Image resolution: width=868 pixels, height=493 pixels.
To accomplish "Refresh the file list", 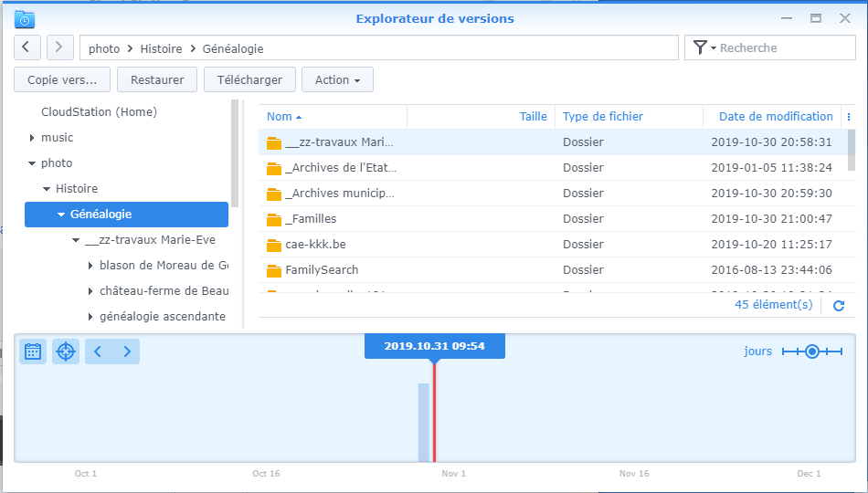I will pos(839,306).
